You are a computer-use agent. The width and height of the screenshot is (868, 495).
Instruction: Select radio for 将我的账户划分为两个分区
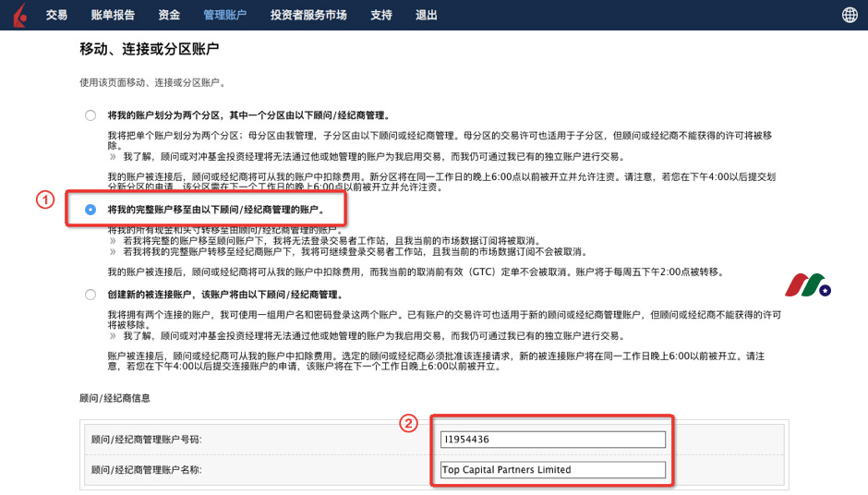click(90, 115)
